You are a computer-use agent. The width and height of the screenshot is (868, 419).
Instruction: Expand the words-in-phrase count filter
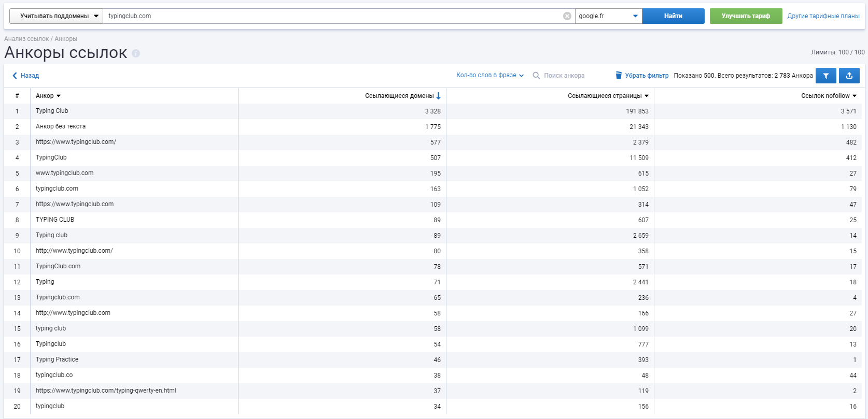point(489,75)
